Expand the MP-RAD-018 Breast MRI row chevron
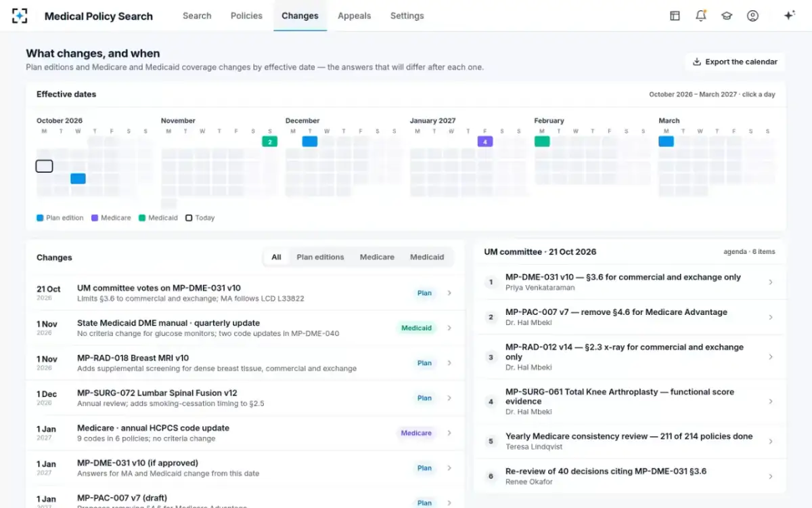 click(449, 363)
